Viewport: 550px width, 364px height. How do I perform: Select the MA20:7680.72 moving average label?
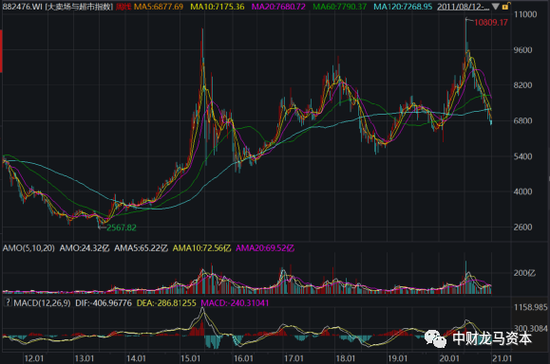279,7
